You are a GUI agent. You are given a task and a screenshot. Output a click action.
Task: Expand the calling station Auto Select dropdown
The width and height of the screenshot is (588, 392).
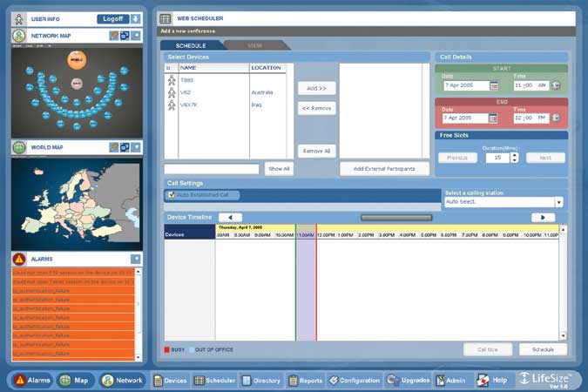pyautogui.click(x=558, y=201)
